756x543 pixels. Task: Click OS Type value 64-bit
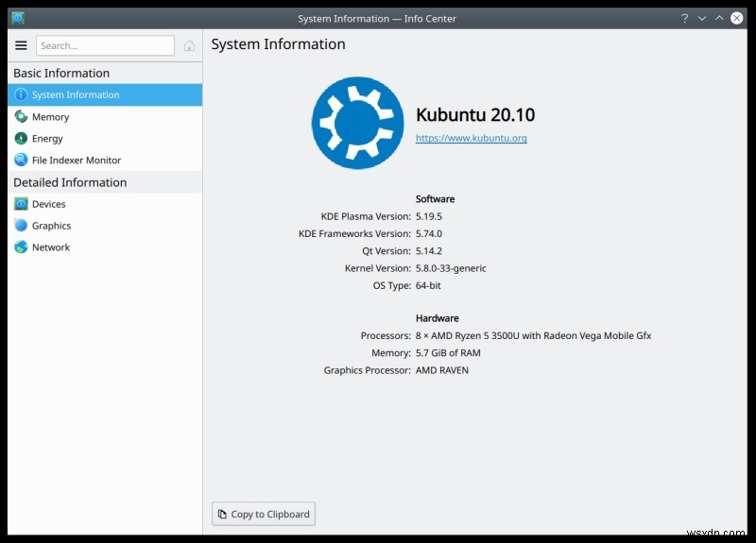(428, 285)
